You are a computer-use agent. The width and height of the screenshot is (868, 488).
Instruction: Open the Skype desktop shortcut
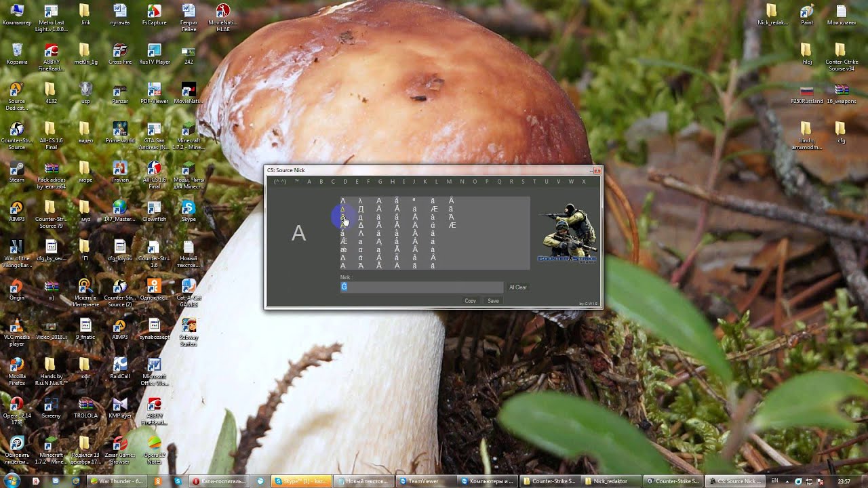[189, 211]
